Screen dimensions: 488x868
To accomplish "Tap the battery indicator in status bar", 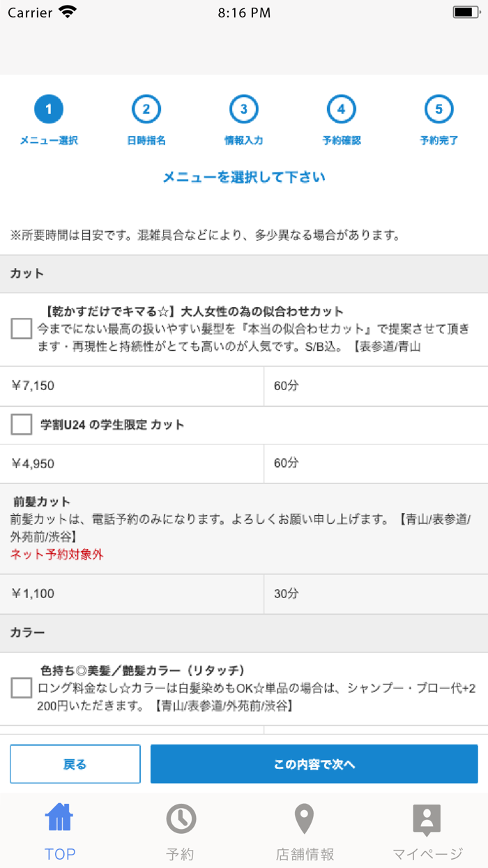I will [x=460, y=11].
